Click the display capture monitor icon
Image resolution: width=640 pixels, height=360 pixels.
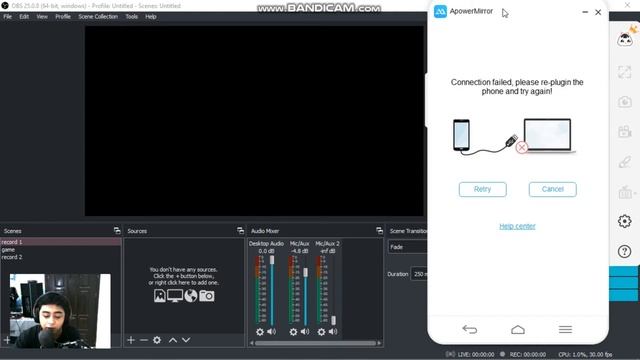pos(175,296)
